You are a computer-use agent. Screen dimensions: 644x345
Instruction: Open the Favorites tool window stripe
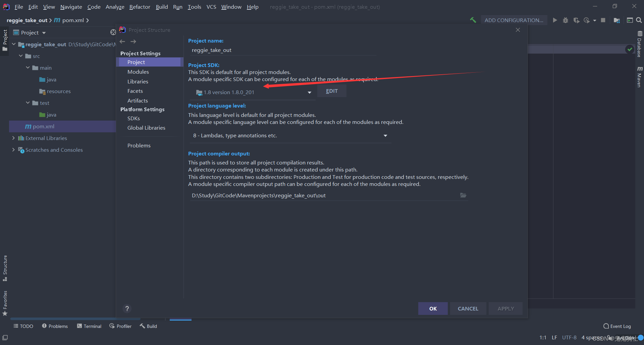tap(5, 303)
